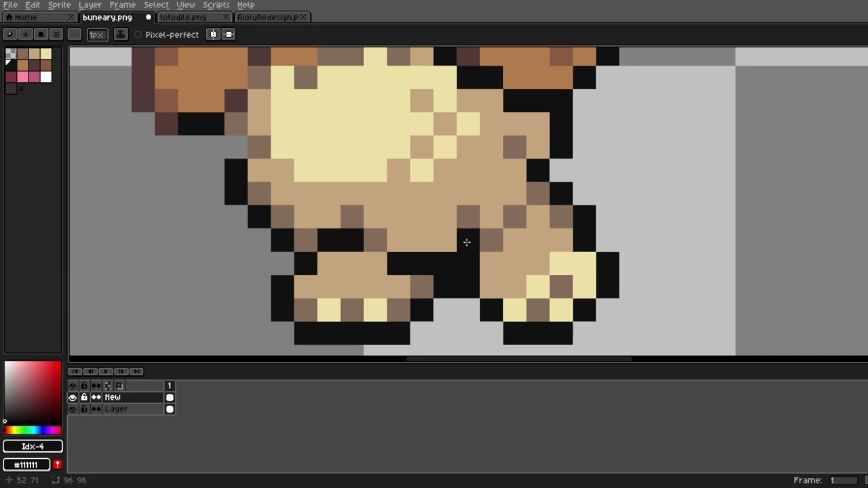Go to next frame button
Screen dimensions: 868x488
pyautogui.click(x=121, y=371)
